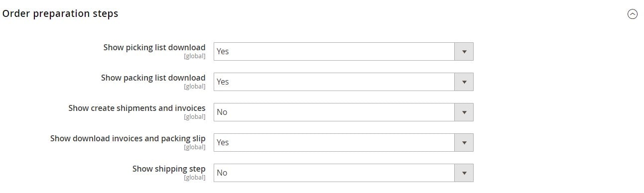Click the Show picking list download label
The height and width of the screenshot is (193, 644).
(x=154, y=47)
